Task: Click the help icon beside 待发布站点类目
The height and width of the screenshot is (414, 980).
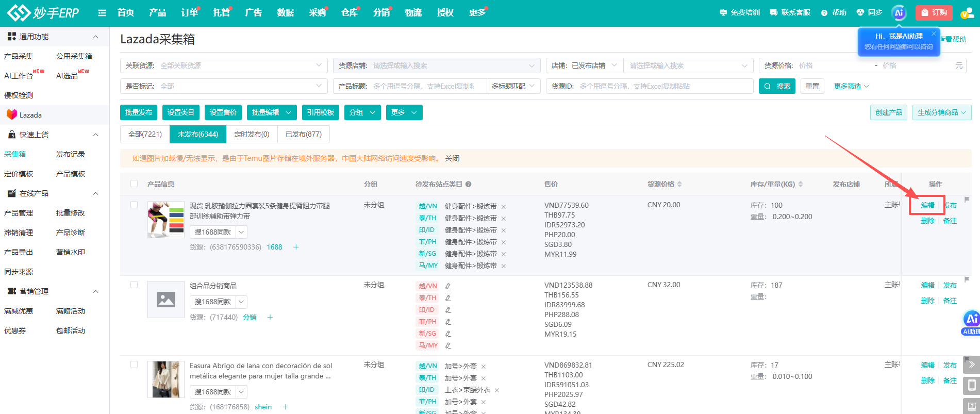Action: tap(468, 184)
